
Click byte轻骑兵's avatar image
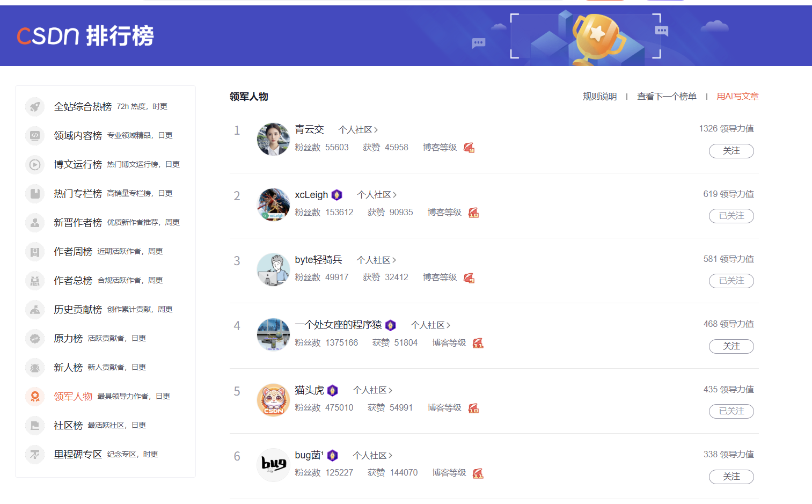(273, 269)
